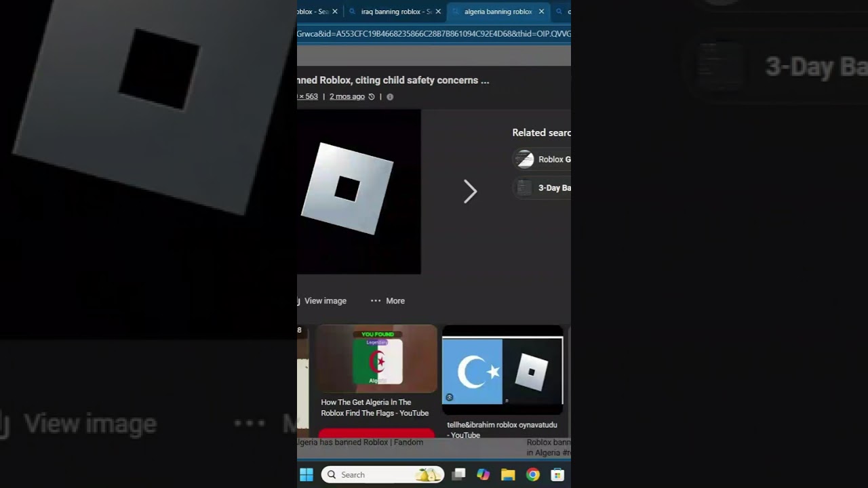868x488 pixels.
Task: Open 'tellhe&ibrahim roblox oynavatudu - YouTube' link
Action: coord(502,430)
